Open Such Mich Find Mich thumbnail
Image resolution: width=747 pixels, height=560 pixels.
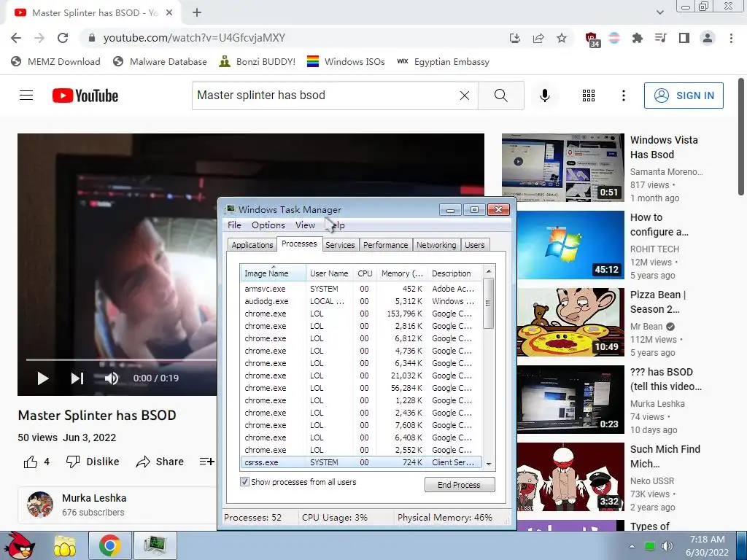[570, 477]
